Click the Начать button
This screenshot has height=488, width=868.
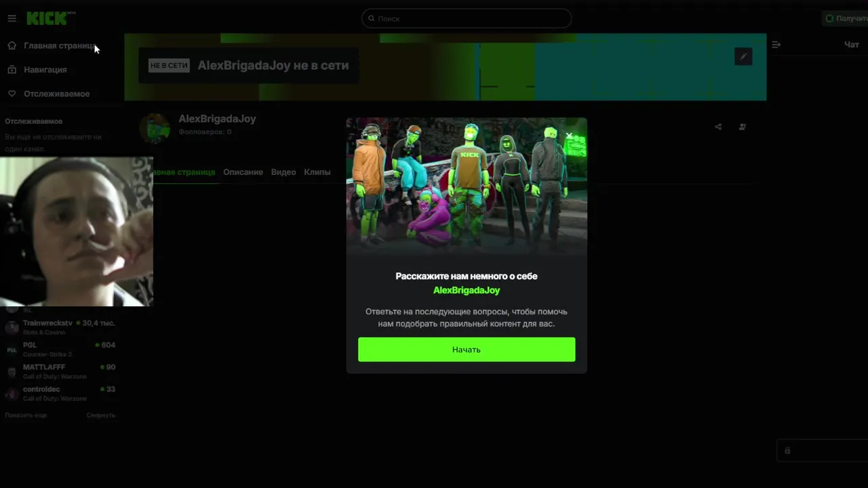coord(467,350)
